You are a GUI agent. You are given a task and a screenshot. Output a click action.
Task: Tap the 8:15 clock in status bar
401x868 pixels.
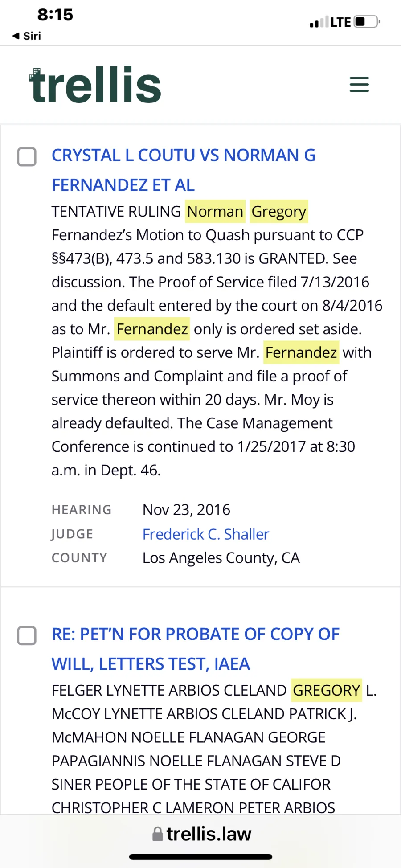(55, 15)
